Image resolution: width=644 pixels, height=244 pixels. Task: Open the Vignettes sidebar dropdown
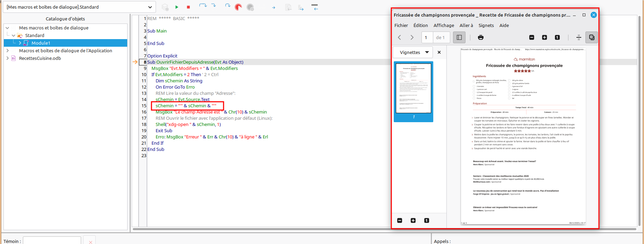coord(413,52)
